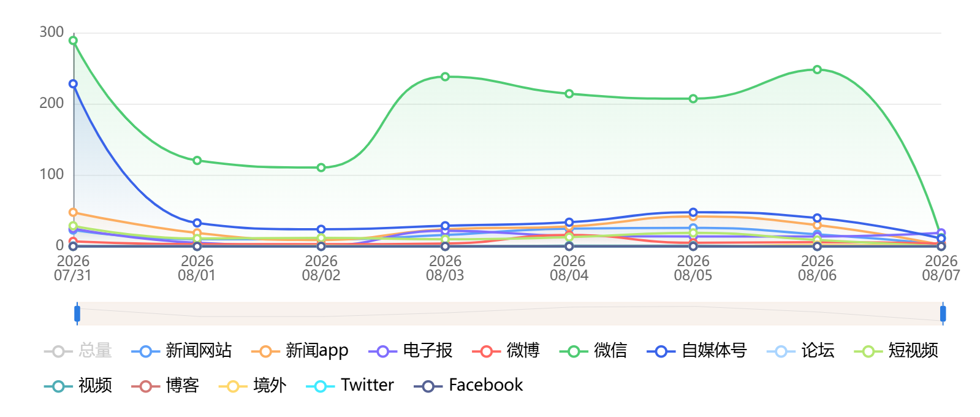Click the right data zoom slider handle
The width and height of the screenshot is (980, 417).
943,313
